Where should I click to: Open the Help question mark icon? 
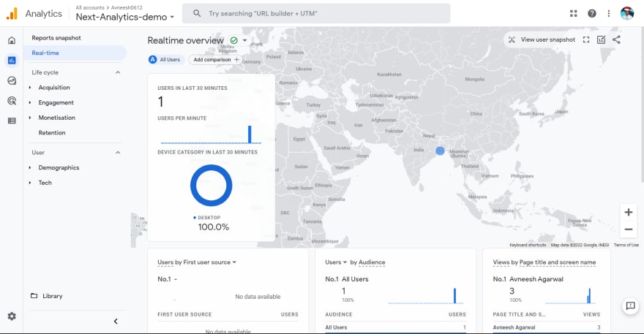(x=592, y=14)
